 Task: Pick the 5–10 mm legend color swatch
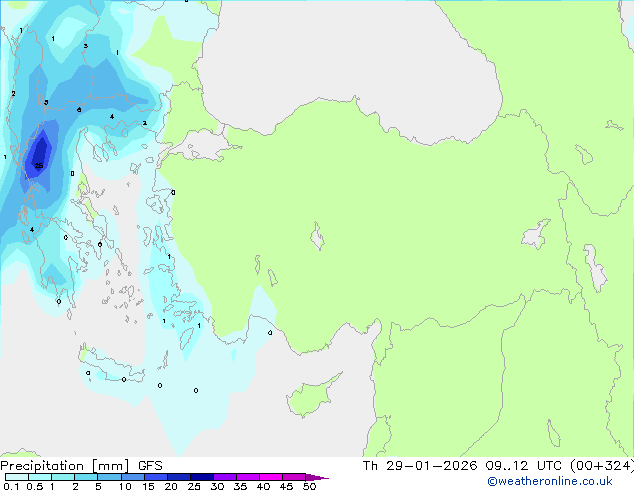[109, 477]
